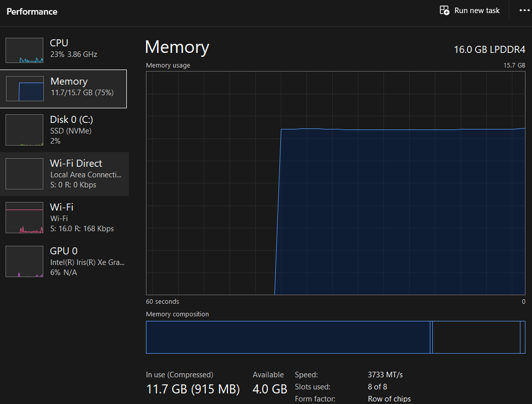The image size is (532, 404).
Task: Open the three-dots more options menu
Action: click(x=524, y=10)
